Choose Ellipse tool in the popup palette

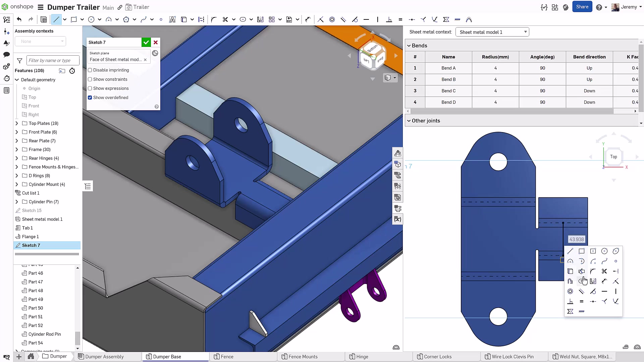(x=616, y=251)
